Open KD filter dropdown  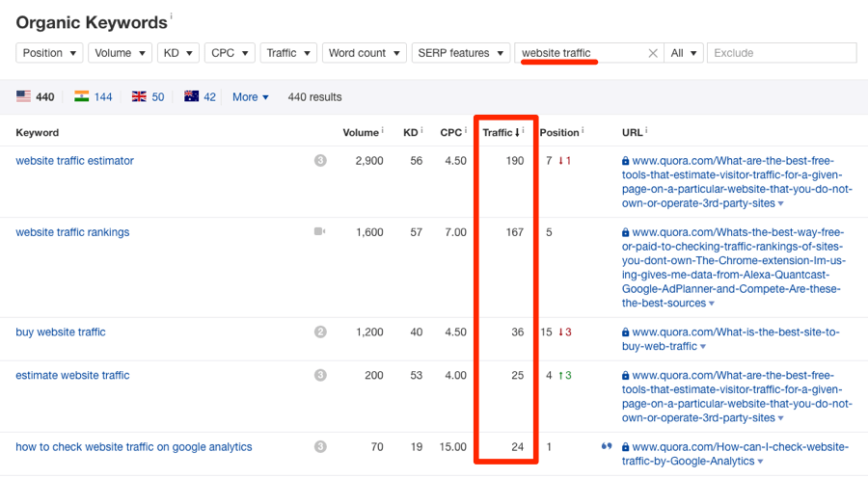pos(177,53)
